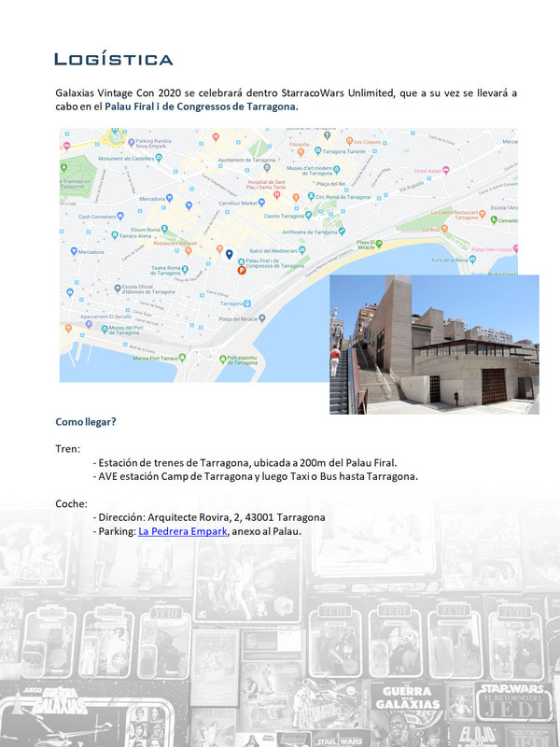The image size is (560, 747).
Task: Click the 'Como llegar?' heading
Action: tap(86, 422)
